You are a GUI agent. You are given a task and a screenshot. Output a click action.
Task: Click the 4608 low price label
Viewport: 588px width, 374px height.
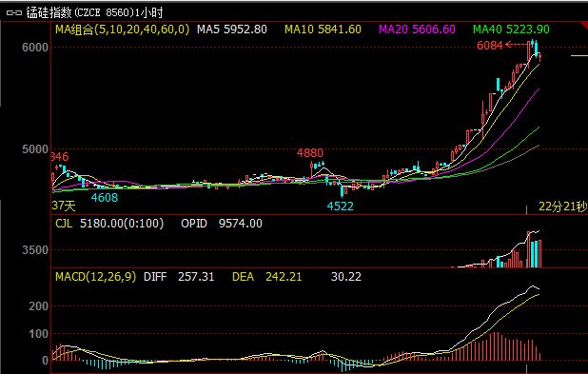[105, 198]
